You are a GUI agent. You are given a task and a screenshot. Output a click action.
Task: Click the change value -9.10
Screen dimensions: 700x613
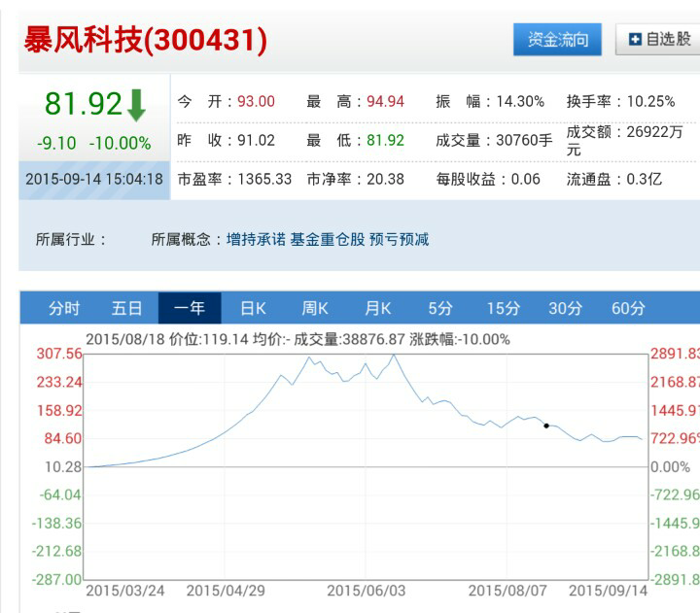click(x=56, y=144)
